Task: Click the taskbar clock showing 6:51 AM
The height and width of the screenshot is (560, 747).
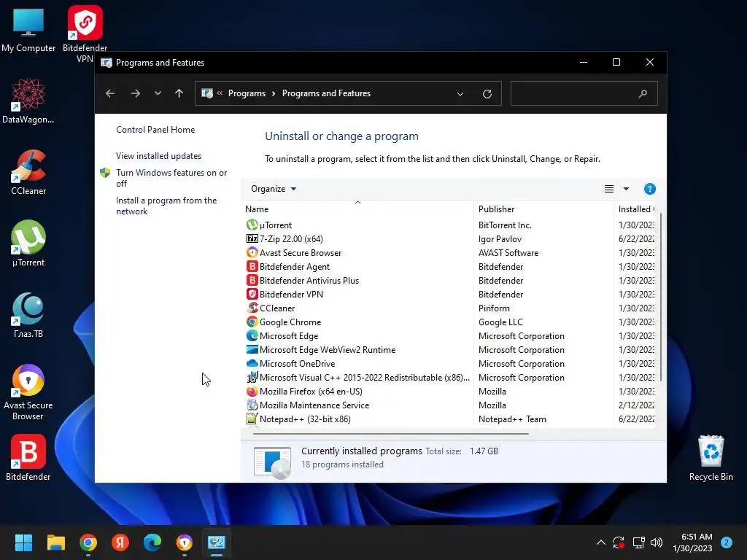Action: pos(692,542)
